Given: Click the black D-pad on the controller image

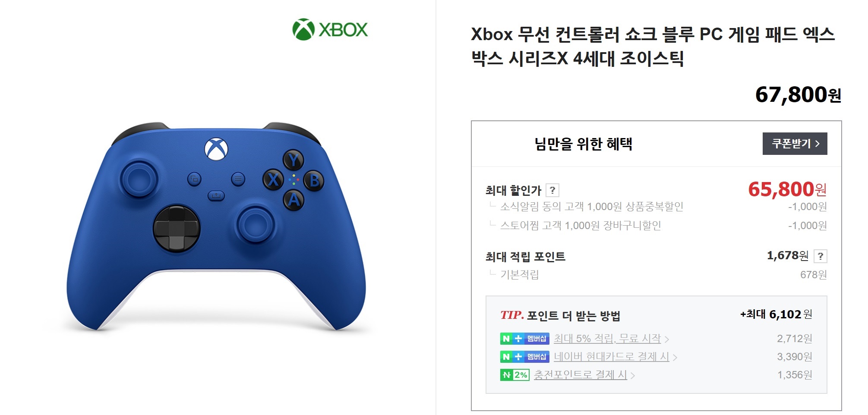Looking at the screenshot, I should [x=177, y=228].
